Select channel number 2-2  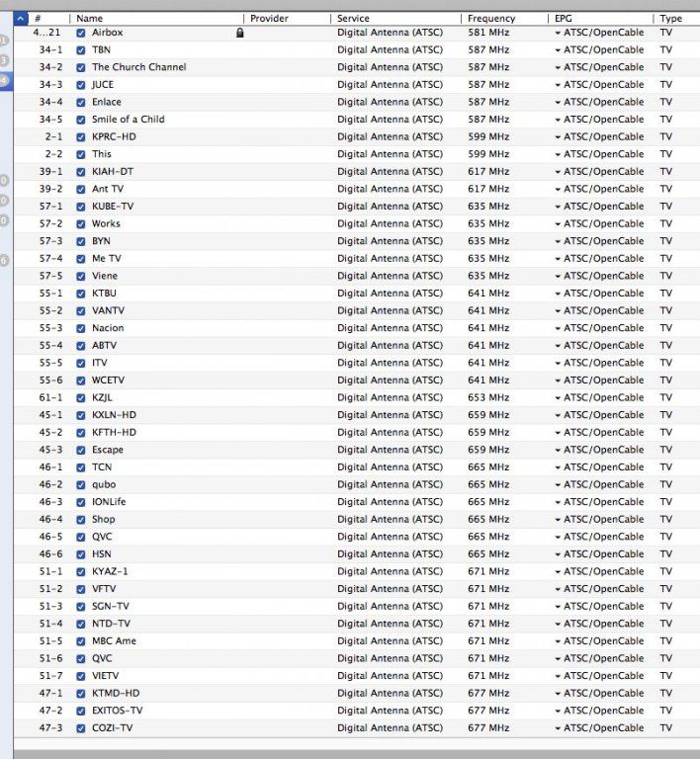point(53,154)
